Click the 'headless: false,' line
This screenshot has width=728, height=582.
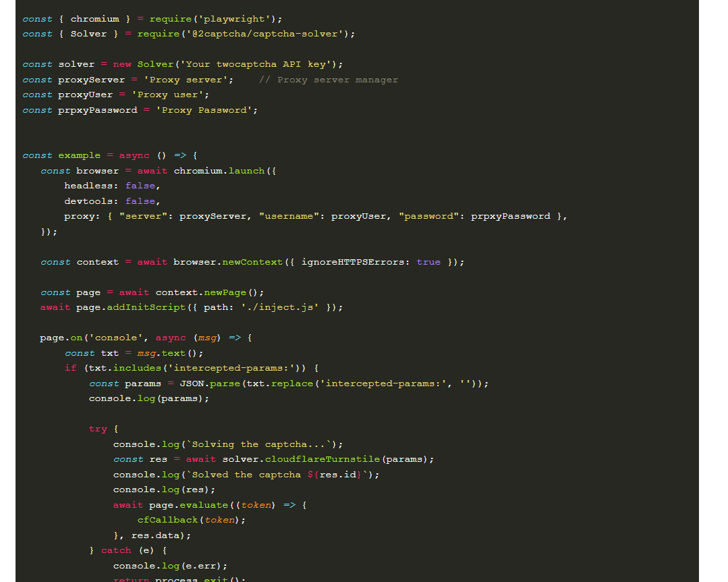[x=113, y=186]
